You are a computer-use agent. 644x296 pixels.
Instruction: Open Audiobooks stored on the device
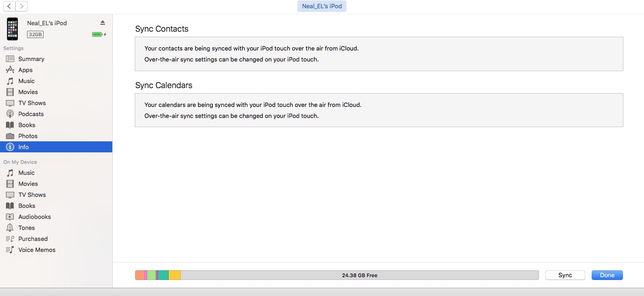[34, 217]
